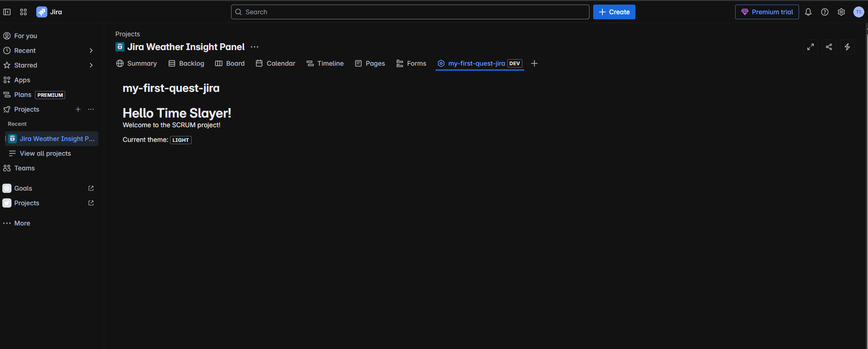Screen dimensions: 868x349
Task: Enter full screen with the expand arrows icon
Action: pos(811,47)
